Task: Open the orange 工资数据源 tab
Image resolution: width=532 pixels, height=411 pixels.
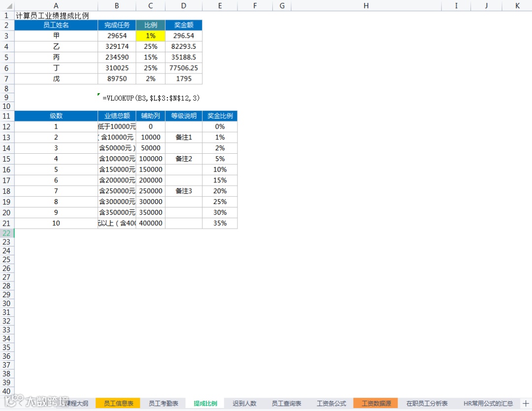Action: point(376,403)
